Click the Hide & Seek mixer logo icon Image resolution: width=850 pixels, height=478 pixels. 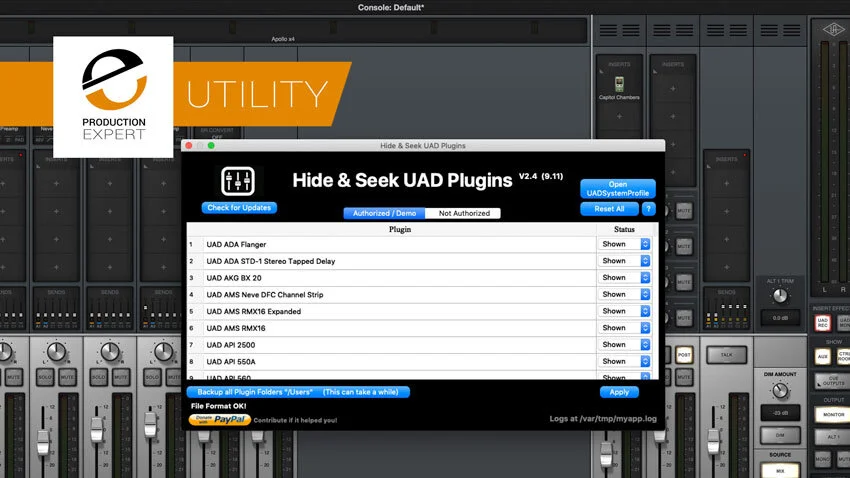click(238, 181)
